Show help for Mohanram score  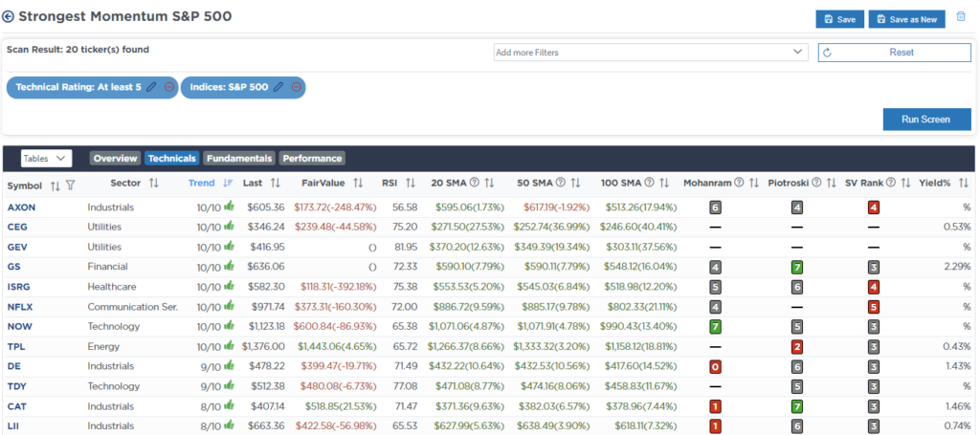740,183
